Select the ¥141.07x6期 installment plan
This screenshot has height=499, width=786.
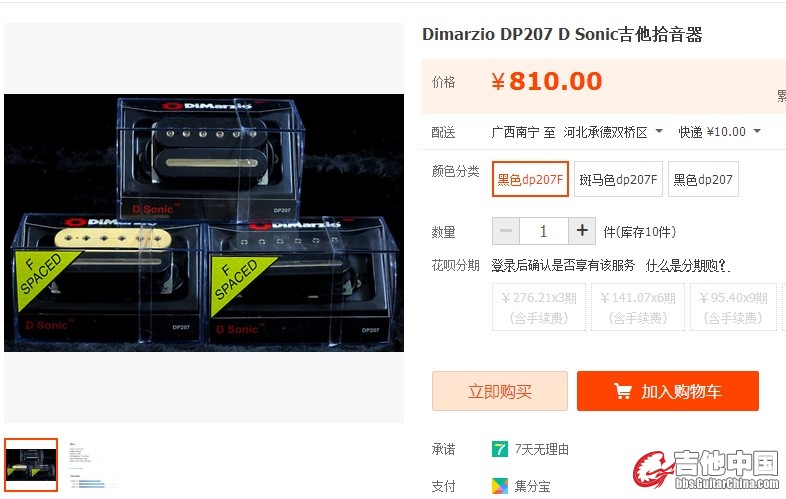(638, 307)
